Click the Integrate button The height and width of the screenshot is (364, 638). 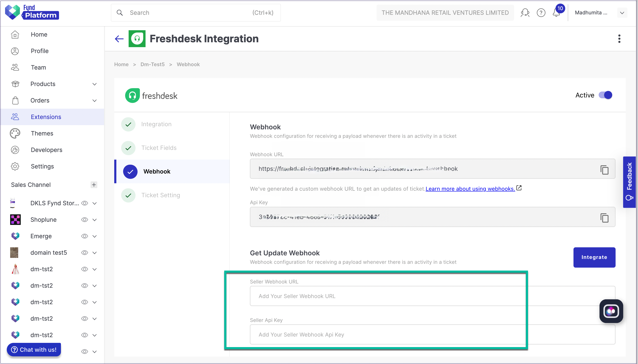pos(594,257)
